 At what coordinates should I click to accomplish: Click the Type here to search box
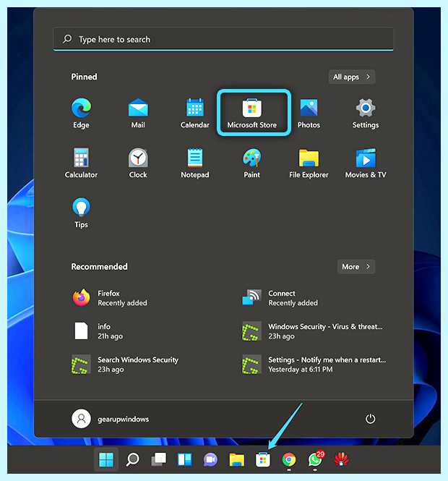point(223,39)
